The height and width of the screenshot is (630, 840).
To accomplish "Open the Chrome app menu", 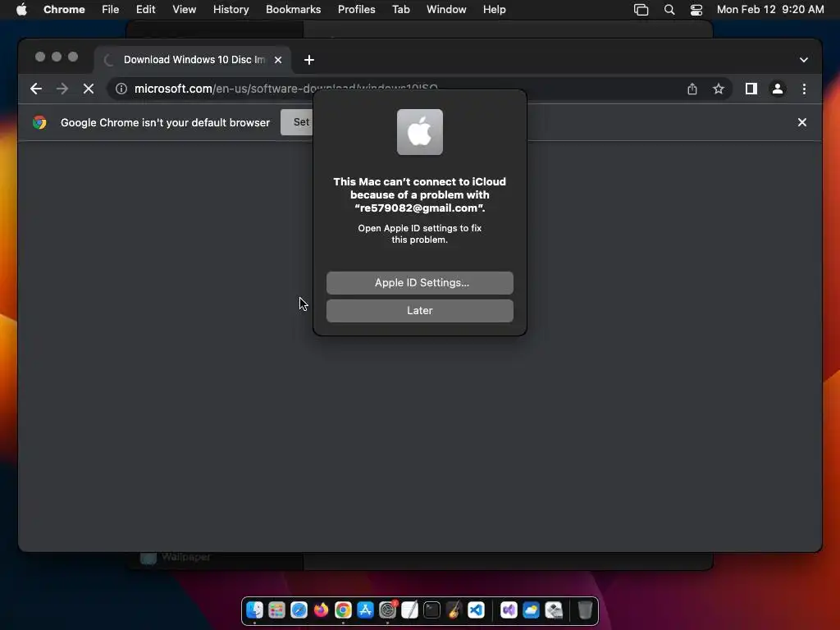I will 64,10.
